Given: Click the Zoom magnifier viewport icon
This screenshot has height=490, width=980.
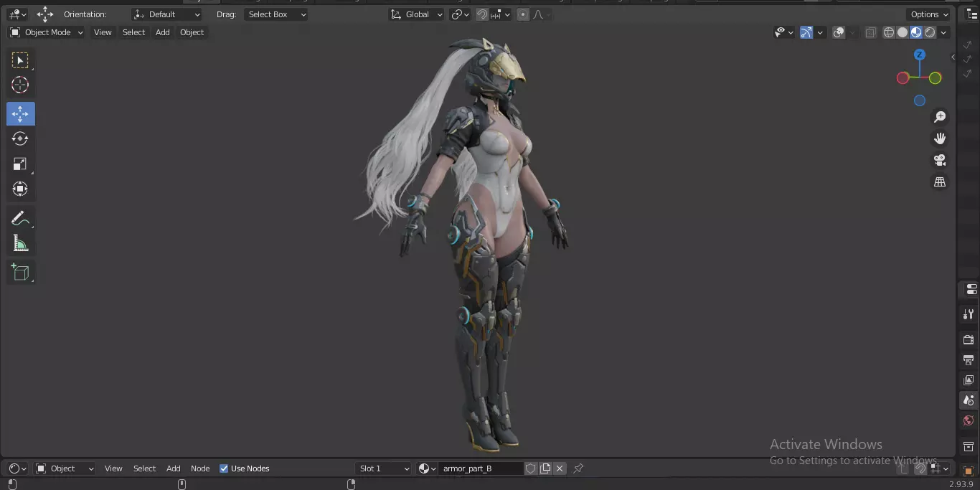Looking at the screenshot, I should pyautogui.click(x=940, y=117).
